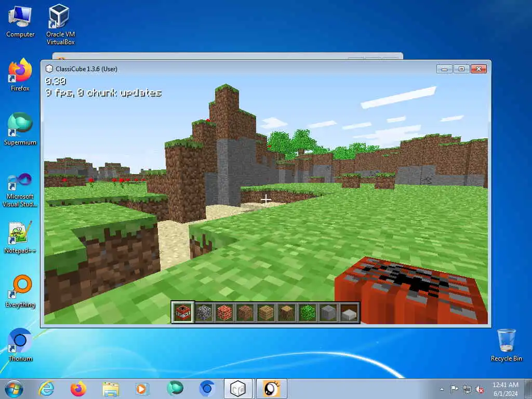Open Windows Explorer from the taskbar
The image size is (532, 399).
coord(111,389)
